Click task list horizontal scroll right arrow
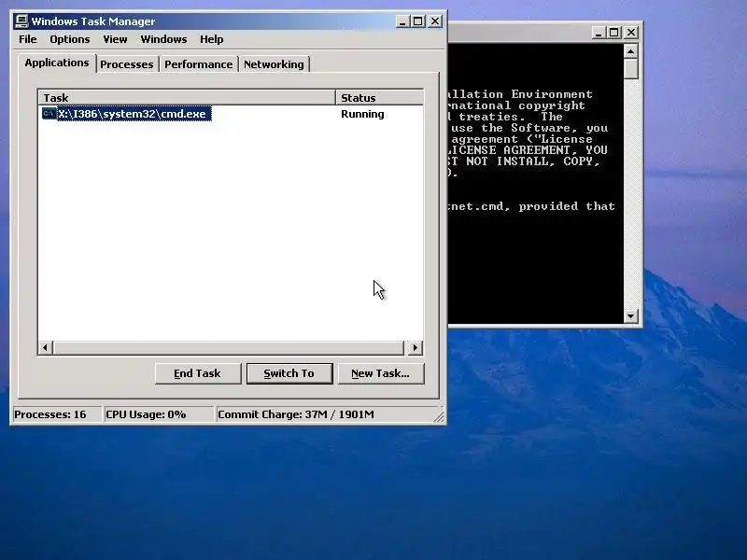This screenshot has width=747, height=560. click(x=416, y=347)
